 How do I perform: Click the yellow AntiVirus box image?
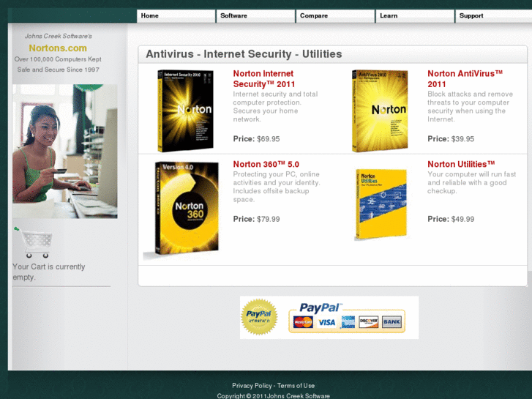pyautogui.click(x=380, y=111)
